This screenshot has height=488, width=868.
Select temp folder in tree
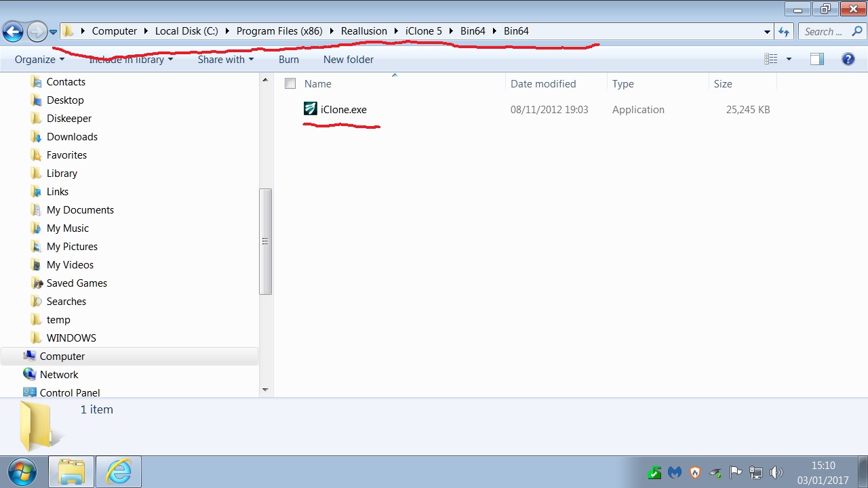pyautogui.click(x=58, y=320)
